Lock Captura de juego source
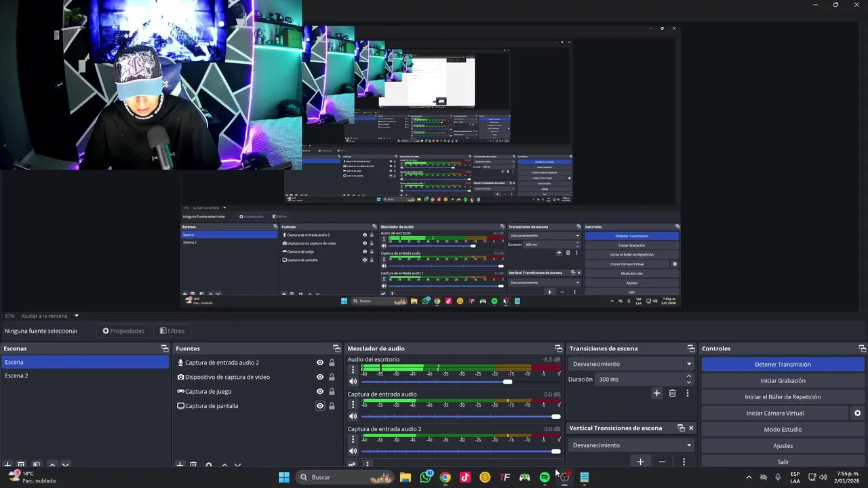 tap(332, 391)
